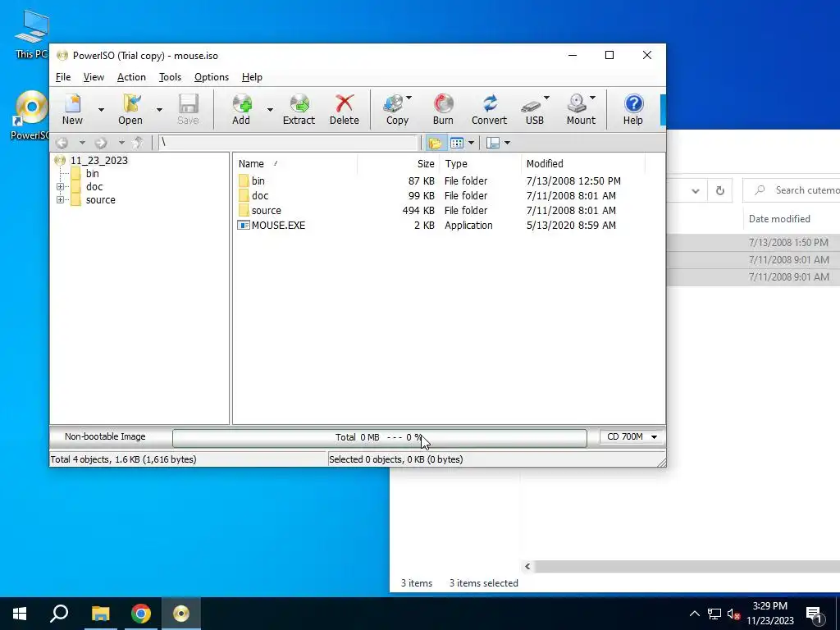Click the navigate Forward arrow icon
Image resolution: width=840 pixels, height=630 pixels.
101,143
